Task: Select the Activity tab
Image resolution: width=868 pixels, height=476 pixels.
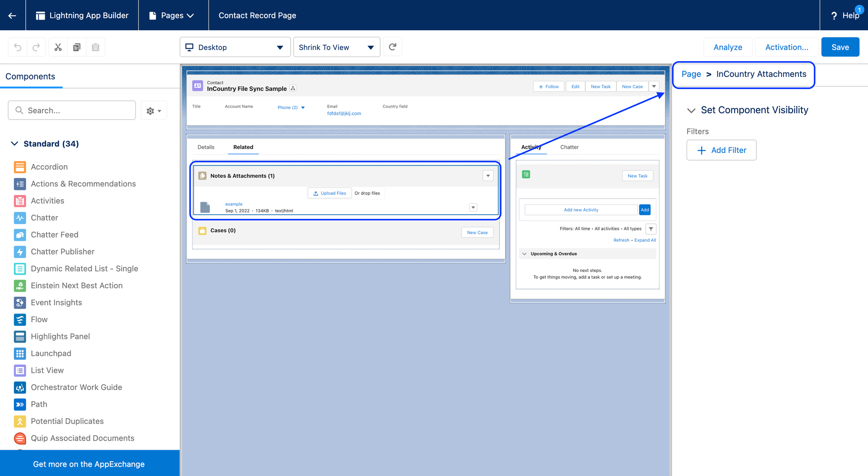Action: 531,147
